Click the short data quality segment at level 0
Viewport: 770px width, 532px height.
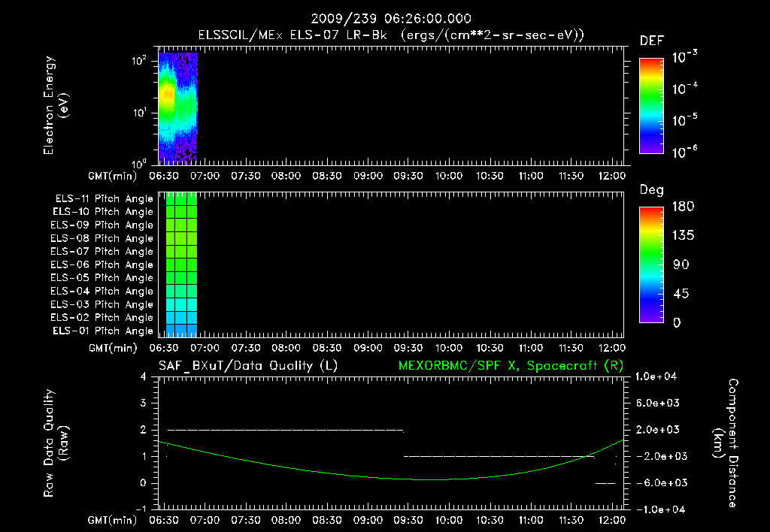pos(605,483)
